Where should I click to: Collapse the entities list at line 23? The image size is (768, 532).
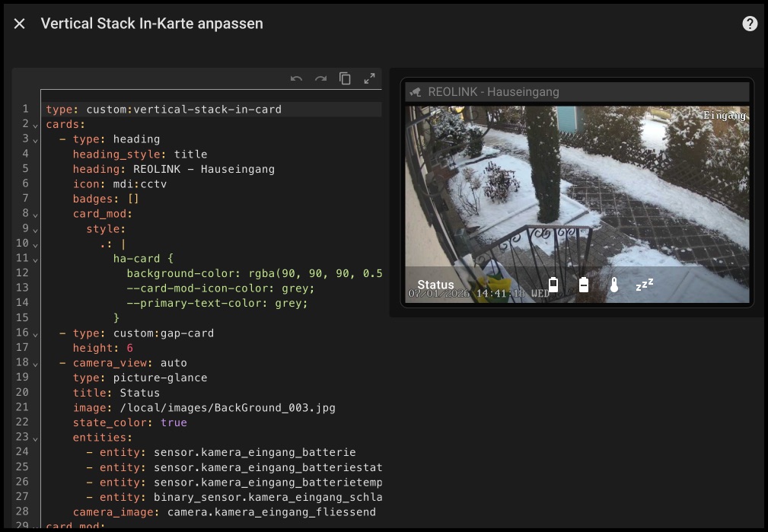[x=36, y=438]
